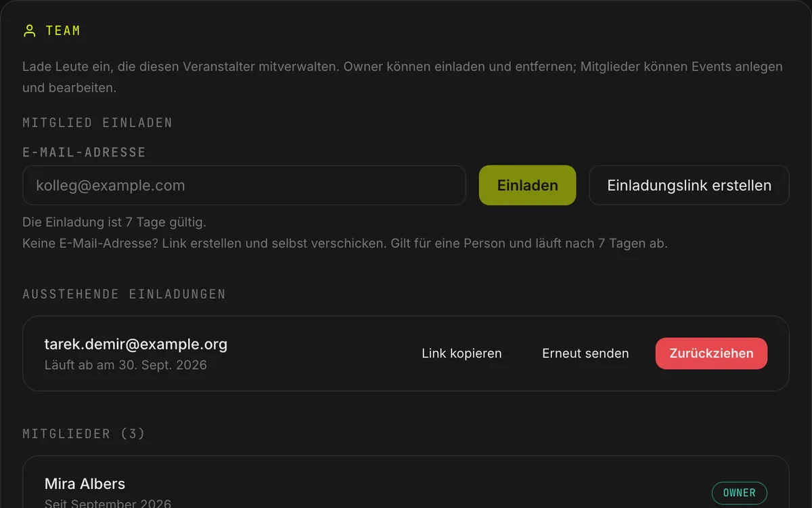812x508 pixels.
Task: Click the 'MITGLIEDER (3)' heading
Action: [x=84, y=433]
